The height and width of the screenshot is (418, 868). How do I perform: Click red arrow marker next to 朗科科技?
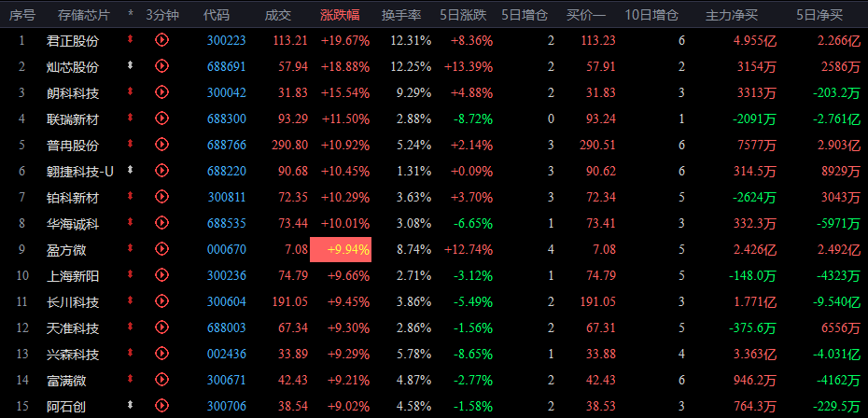[x=130, y=91]
